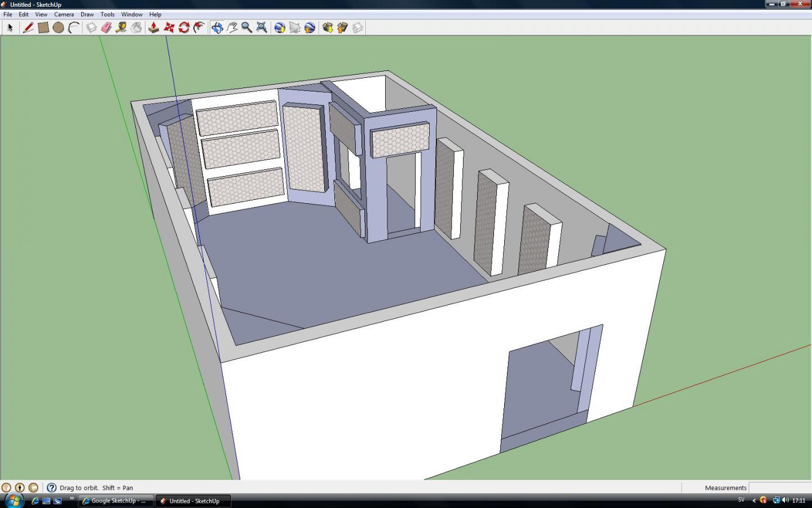
Task: Open the View menu
Action: [41, 14]
